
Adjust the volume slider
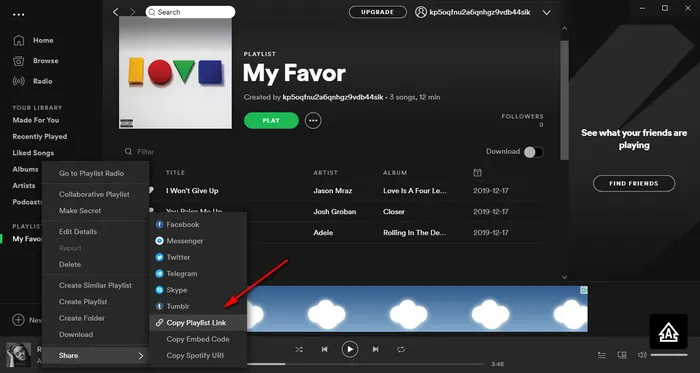669,355
